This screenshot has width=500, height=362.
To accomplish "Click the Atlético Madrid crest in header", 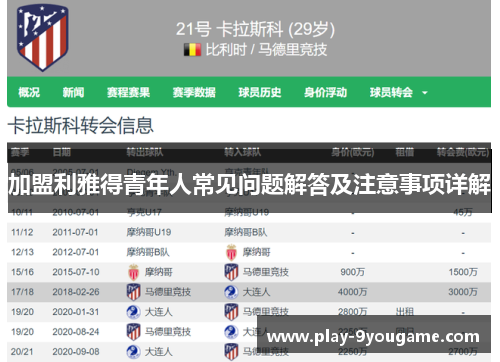I will [x=42, y=37].
